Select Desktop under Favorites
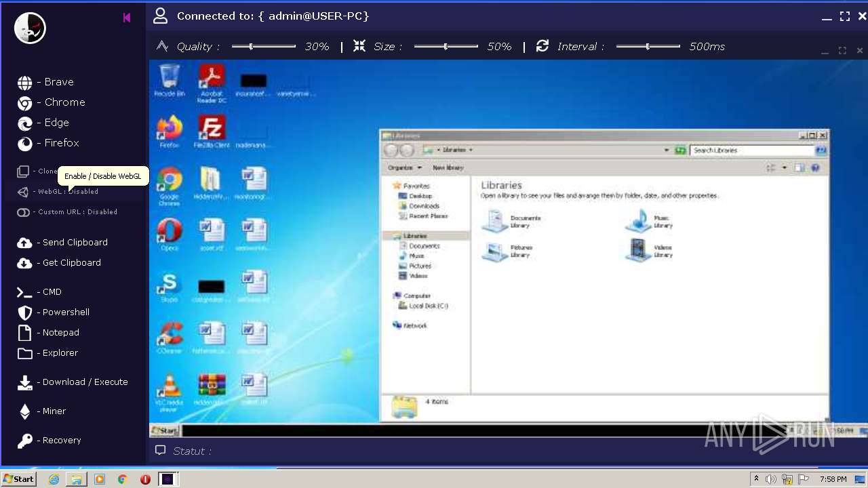Screen dimensions: 868x488 coord(416,196)
